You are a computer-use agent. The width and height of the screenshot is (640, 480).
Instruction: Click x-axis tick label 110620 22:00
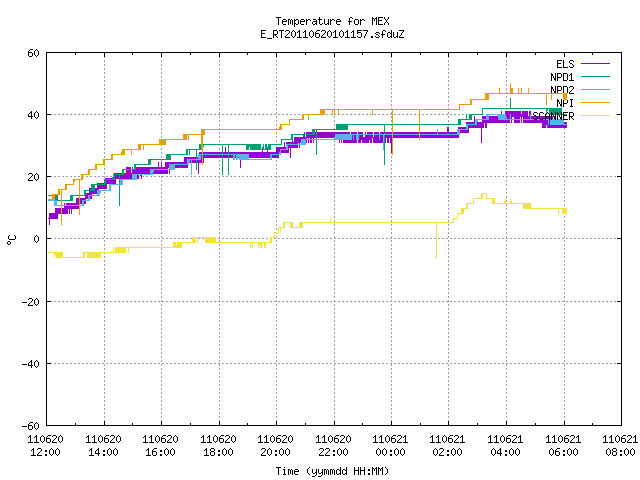(x=333, y=446)
